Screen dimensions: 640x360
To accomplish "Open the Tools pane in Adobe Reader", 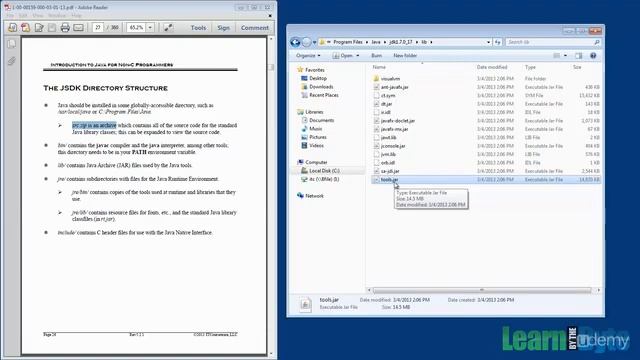I will [x=198, y=28].
